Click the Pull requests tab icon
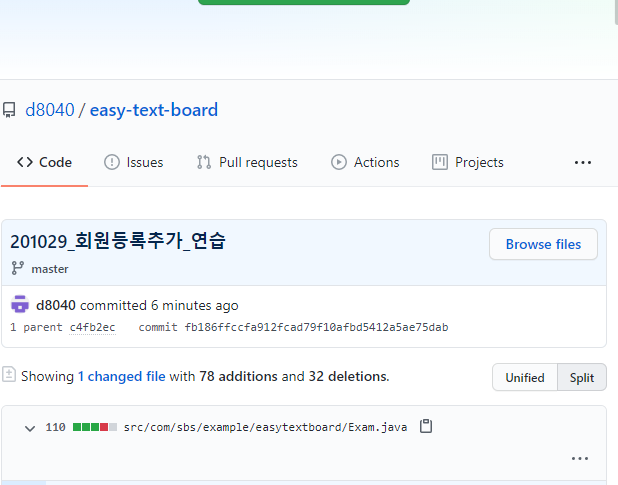The height and width of the screenshot is (485, 618). click(x=204, y=162)
